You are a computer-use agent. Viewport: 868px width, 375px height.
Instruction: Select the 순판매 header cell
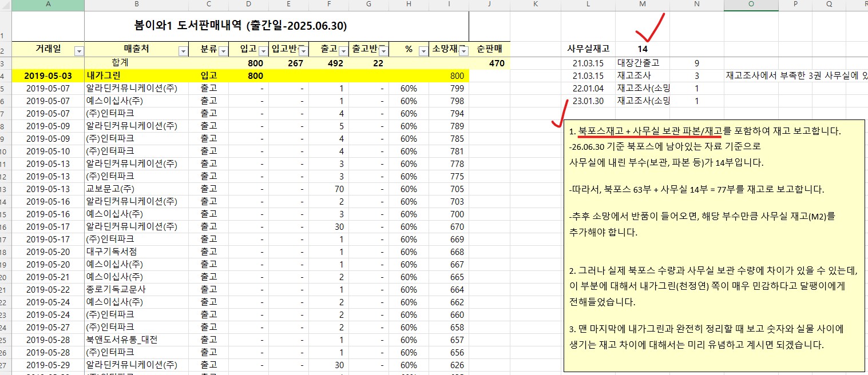[x=489, y=49]
